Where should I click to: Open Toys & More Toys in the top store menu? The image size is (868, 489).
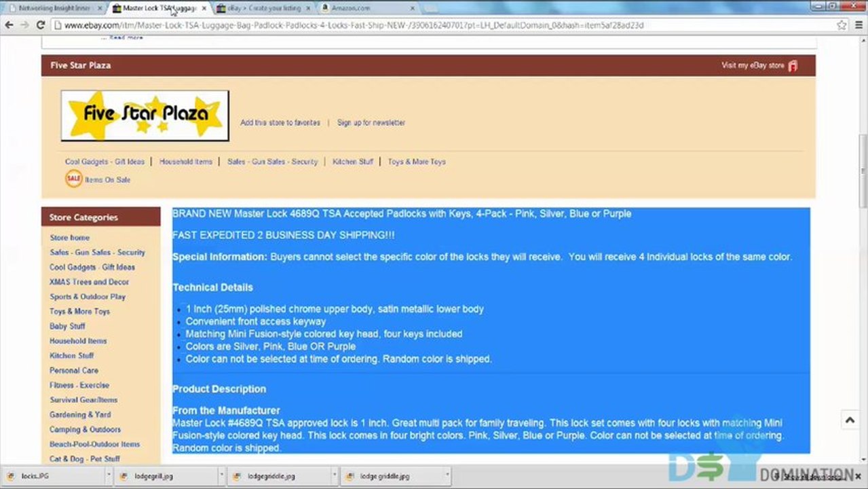click(x=417, y=162)
